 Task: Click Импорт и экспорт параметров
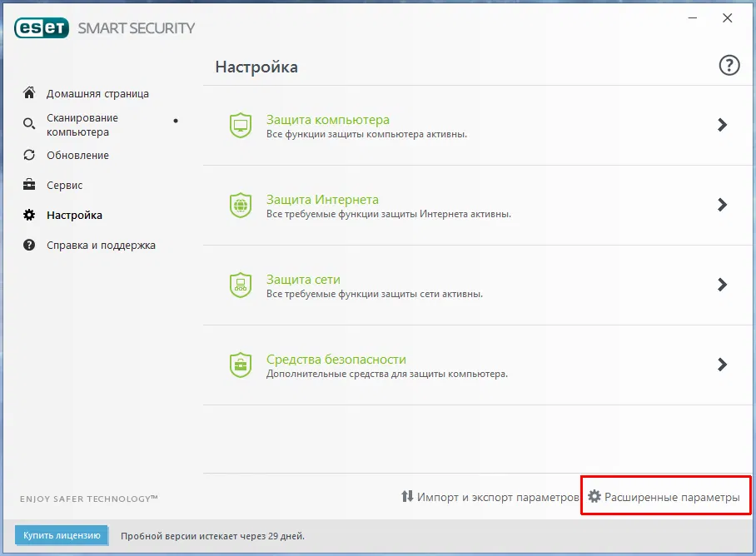tap(498, 497)
